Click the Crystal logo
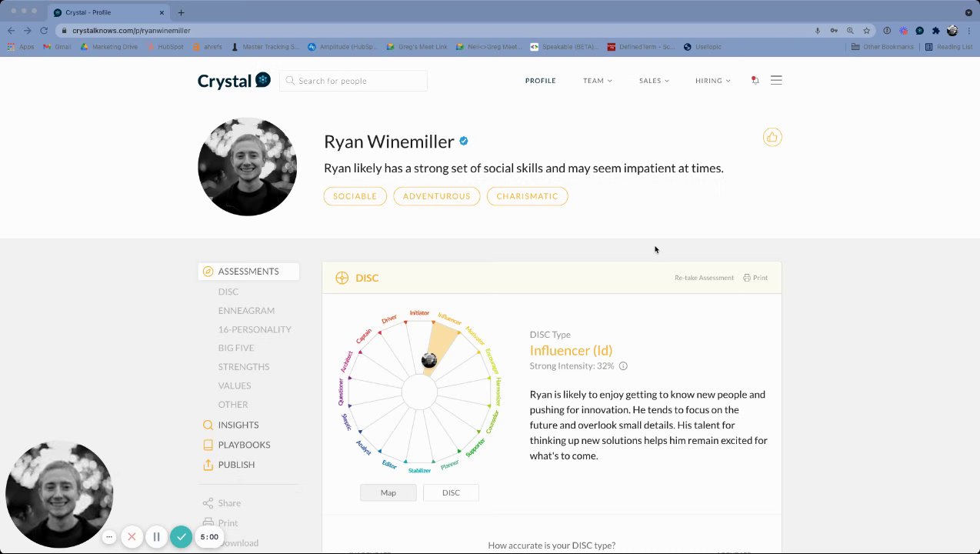The height and width of the screenshot is (554, 980). pyautogui.click(x=234, y=80)
